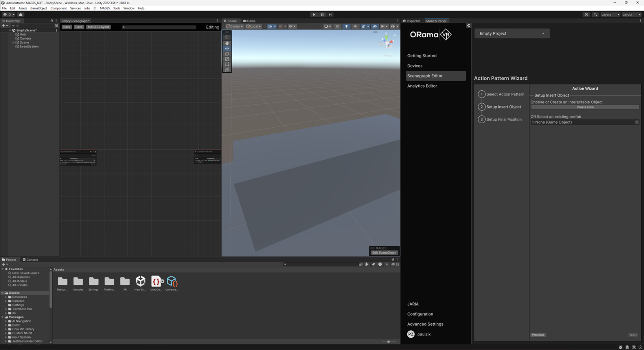644x350 pixels.
Task: Select the Rect transform tool
Action: tap(227, 64)
